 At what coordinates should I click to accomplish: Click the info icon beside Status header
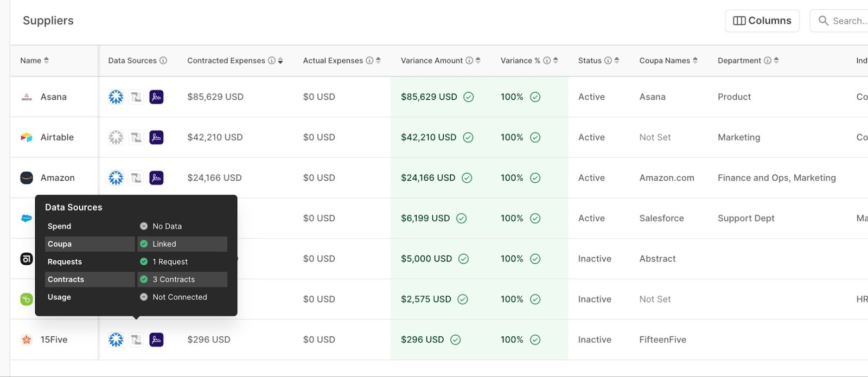pos(608,61)
